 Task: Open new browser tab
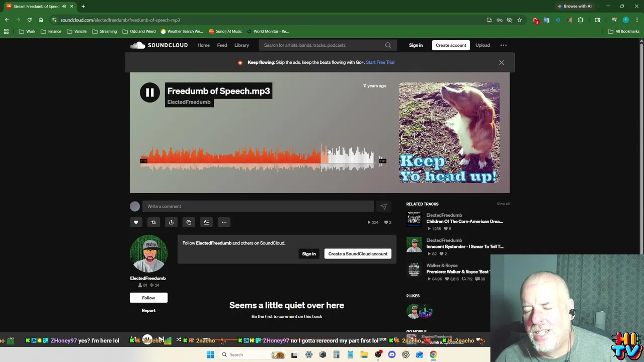[83, 6]
